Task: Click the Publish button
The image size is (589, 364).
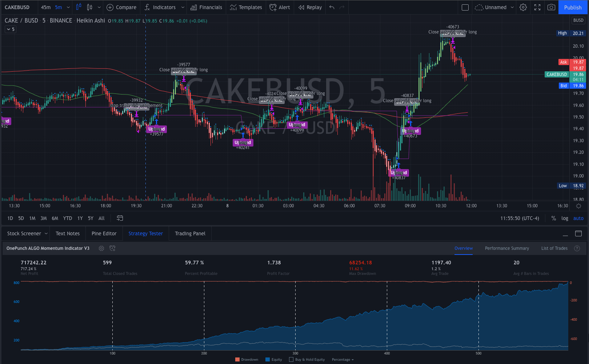Action: tap(573, 7)
